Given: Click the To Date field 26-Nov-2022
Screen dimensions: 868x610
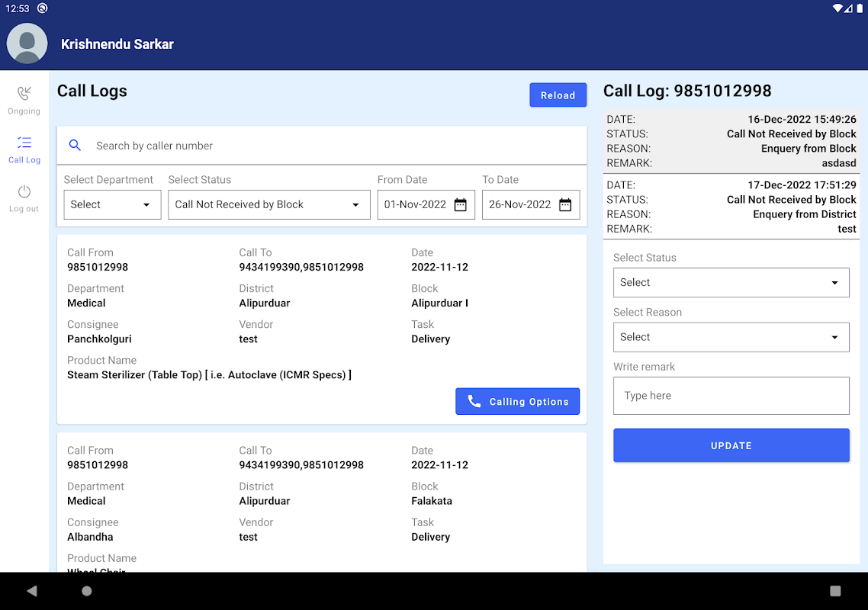Looking at the screenshot, I should (530, 205).
